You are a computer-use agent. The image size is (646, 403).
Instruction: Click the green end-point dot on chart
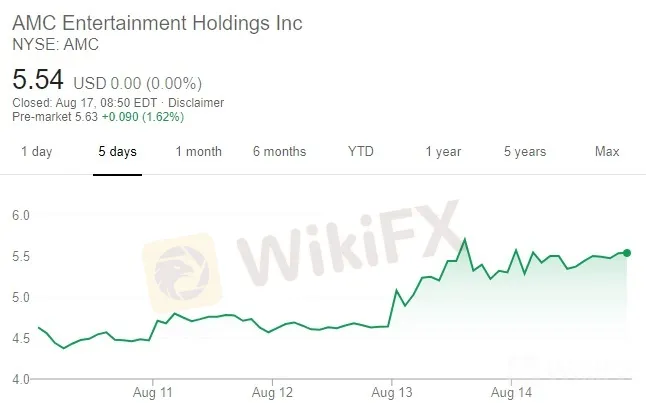click(627, 253)
